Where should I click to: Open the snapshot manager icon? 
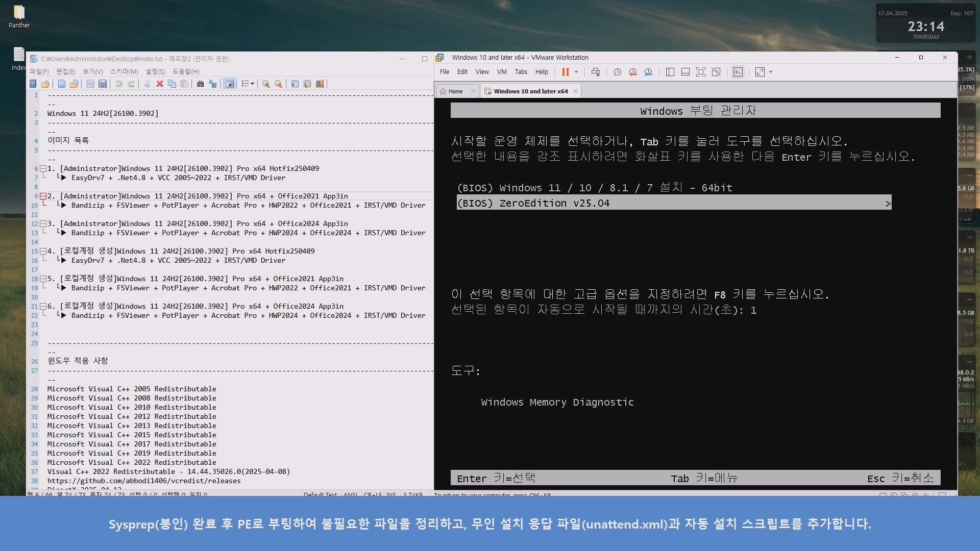pos(648,72)
